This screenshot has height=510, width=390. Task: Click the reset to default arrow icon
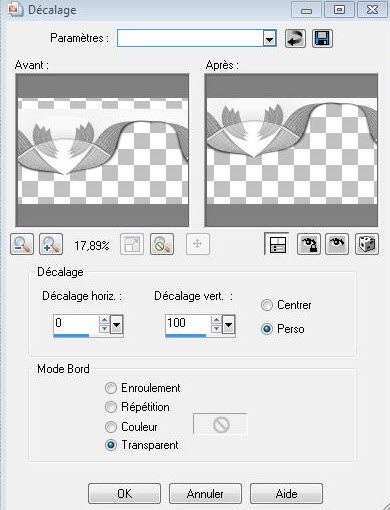[295, 38]
